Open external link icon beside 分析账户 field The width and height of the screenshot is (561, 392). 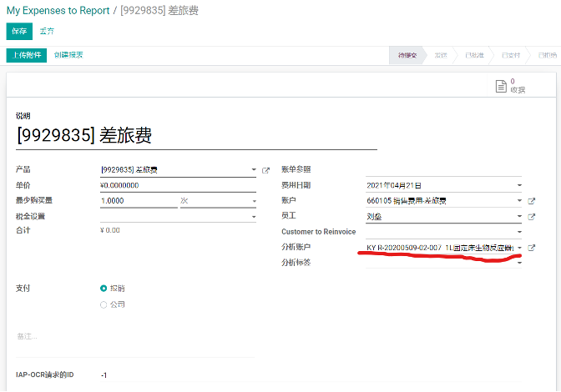(x=531, y=248)
